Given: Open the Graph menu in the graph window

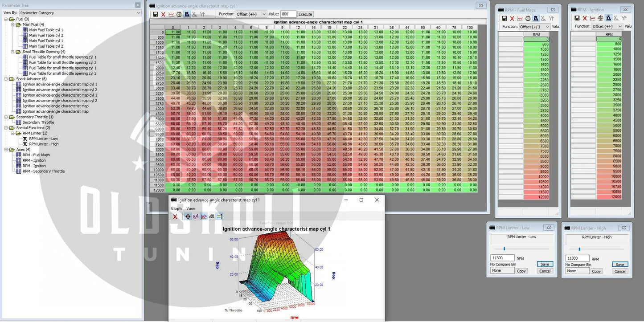Looking at the screenshot, I should 176,208.
